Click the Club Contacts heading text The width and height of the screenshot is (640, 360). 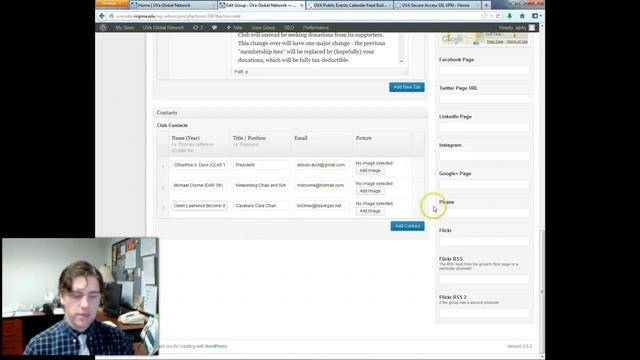pyautogui.click(x=172, y=125)
